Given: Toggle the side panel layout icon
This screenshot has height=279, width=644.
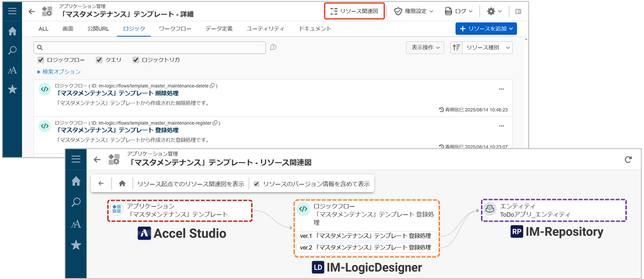Looking at the screenshot, I should point(518,11).
